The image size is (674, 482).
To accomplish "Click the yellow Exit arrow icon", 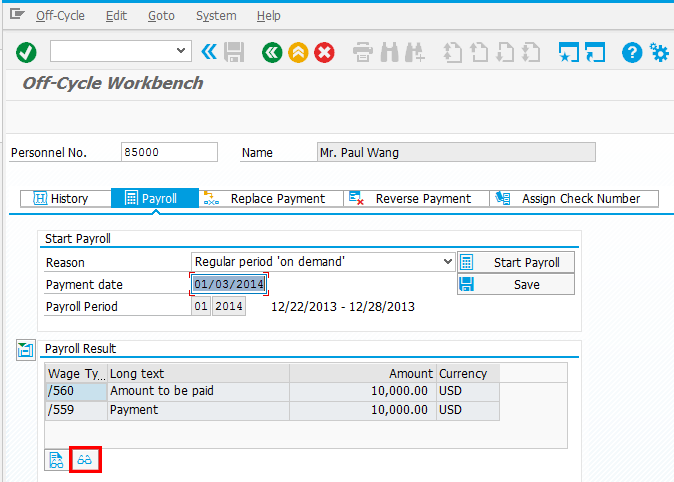I will click(x=297, y=51).
